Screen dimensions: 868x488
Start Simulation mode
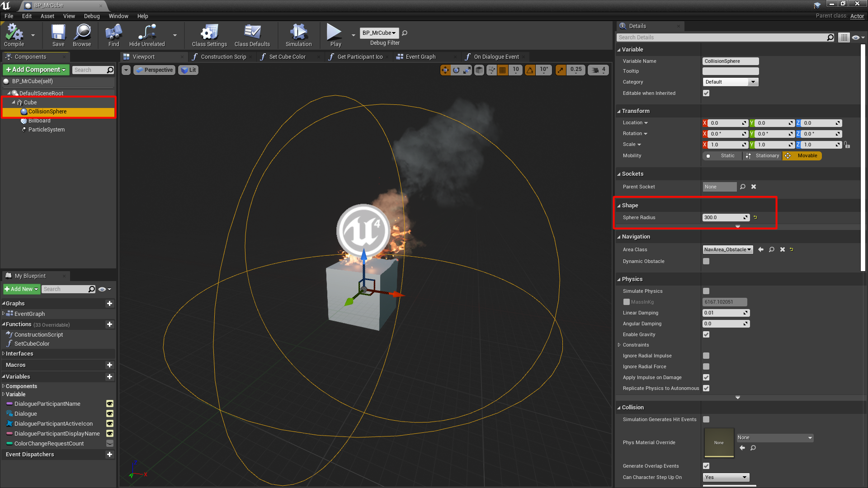coord(298,35)
